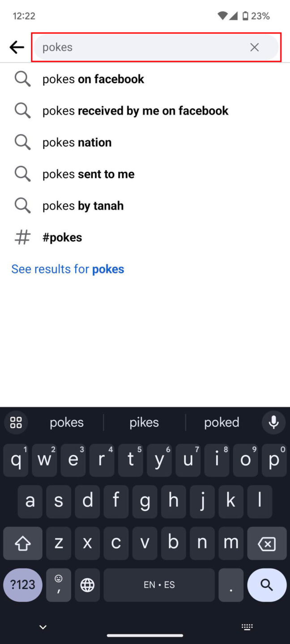Open the clipboard grid icon on suggestion bar
Screen dimensions: 290x644
(x=16, y=422)
